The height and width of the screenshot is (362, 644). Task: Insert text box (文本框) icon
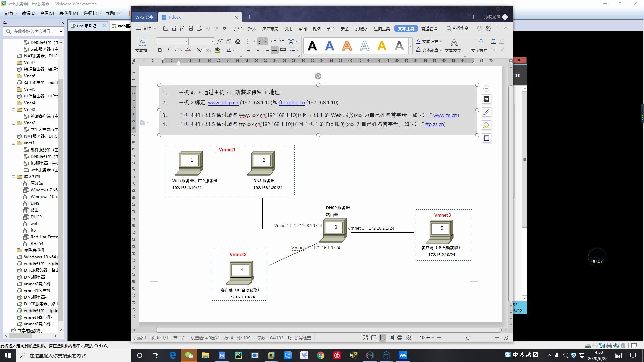(142, 45)
